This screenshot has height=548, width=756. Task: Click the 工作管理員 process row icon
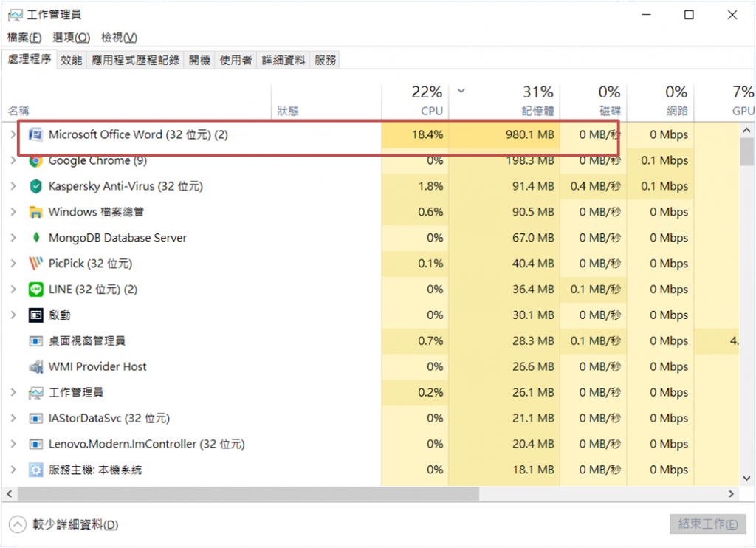coord(35,393)
